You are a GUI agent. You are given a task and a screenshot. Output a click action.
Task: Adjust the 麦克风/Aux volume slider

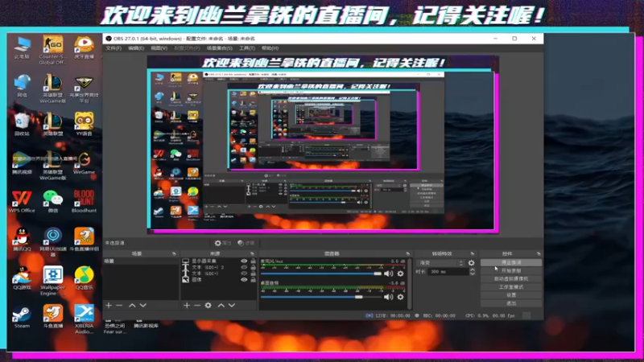coord(321,274)
